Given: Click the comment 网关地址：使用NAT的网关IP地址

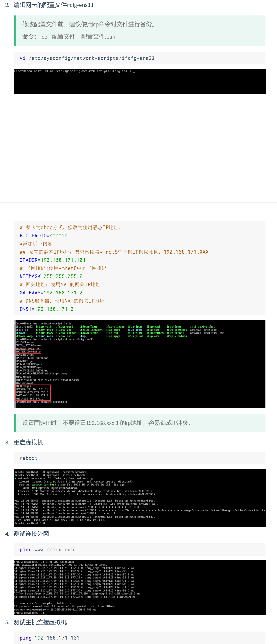Looking at the screenshot, I should click(60, 285).
